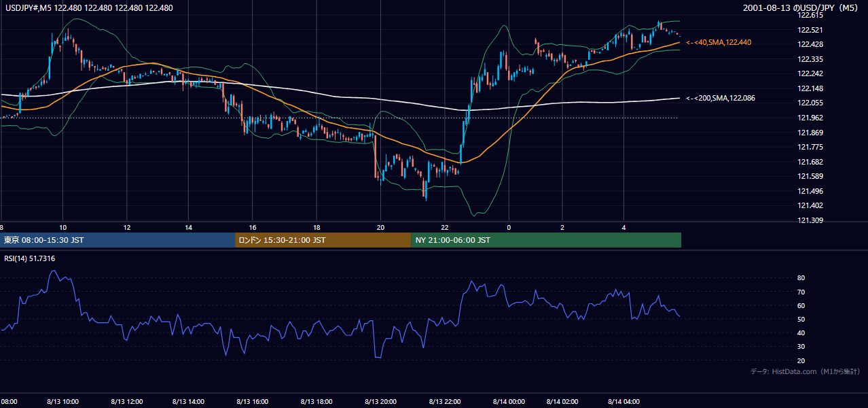Click price axis value 121.682
The width and height of the screenshot is (868, 408).
(x=811, y=162)
